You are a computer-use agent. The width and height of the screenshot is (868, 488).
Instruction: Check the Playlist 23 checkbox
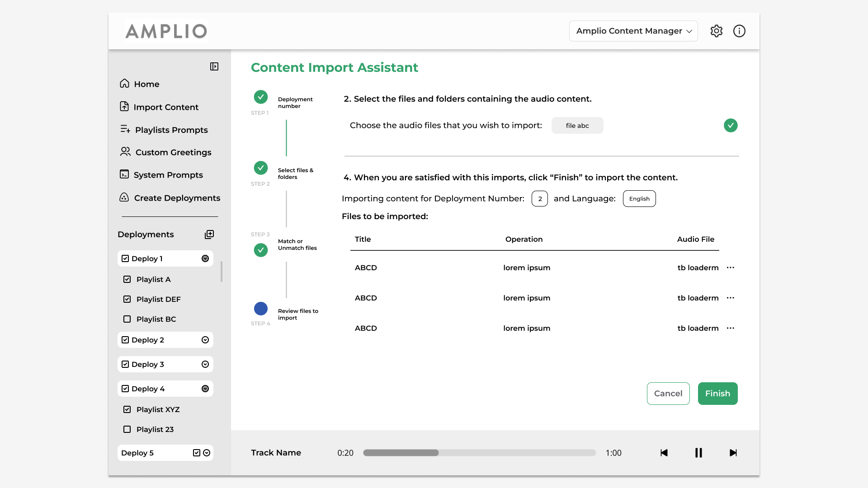pyautogui.click(x=127, y=429)
